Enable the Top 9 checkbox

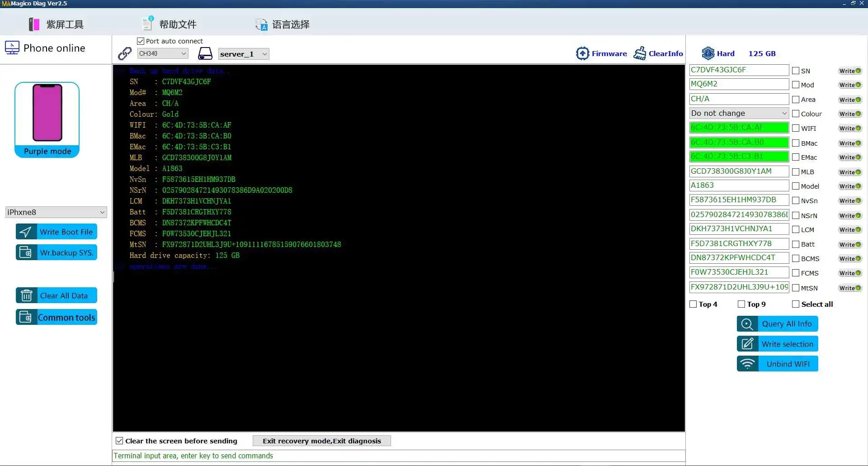coord(741,304)
